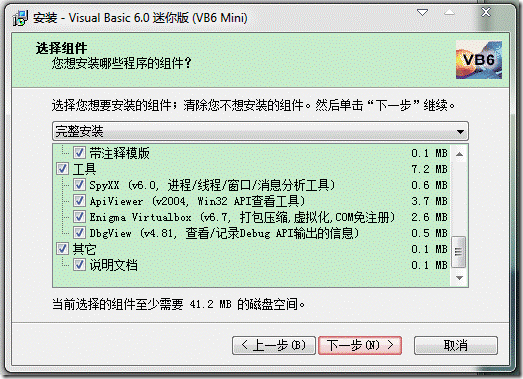This screenshot has width=523, height=379.
Task: Toggle the Enigma Virtualbox checkbox
Action: [79, 217]
